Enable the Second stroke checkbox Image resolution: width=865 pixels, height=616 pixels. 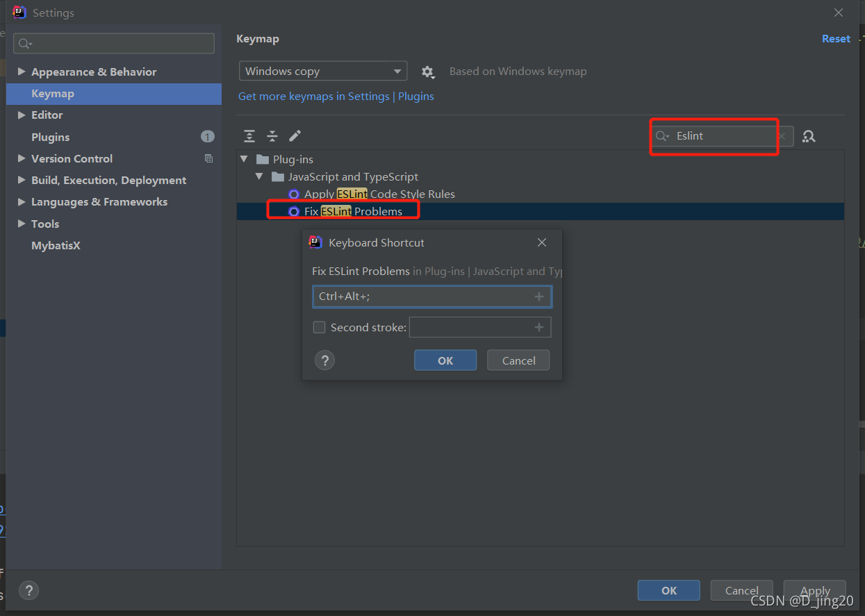(x=320, y=327)
